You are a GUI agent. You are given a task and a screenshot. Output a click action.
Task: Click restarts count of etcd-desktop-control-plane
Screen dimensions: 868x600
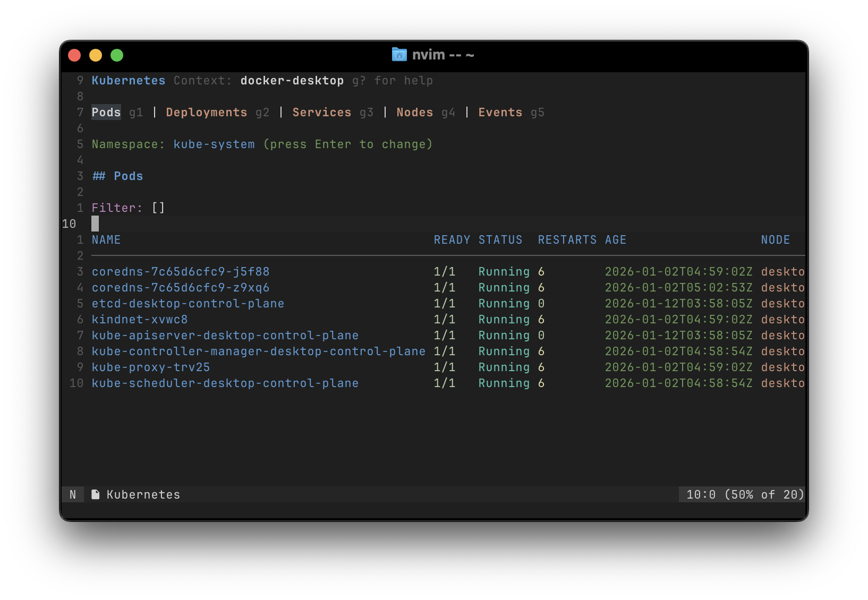[541, 303]
